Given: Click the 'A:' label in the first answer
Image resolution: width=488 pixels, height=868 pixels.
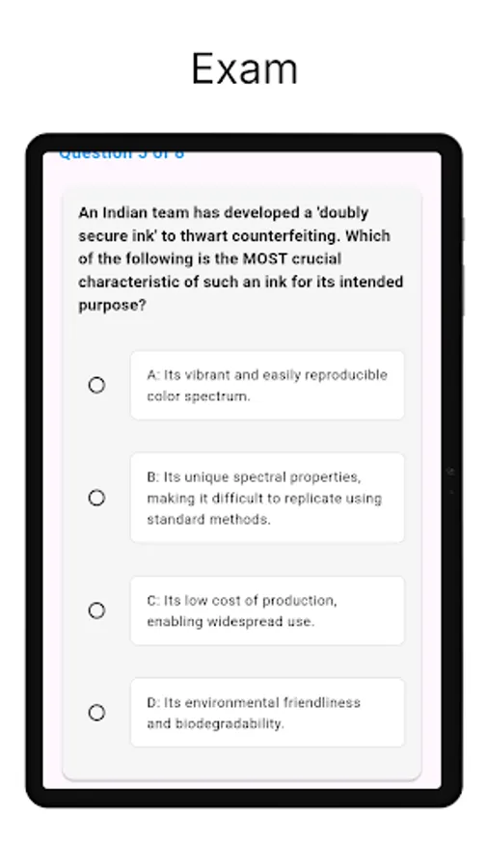Looking at the screenshot, I should (x=153, y=375).
